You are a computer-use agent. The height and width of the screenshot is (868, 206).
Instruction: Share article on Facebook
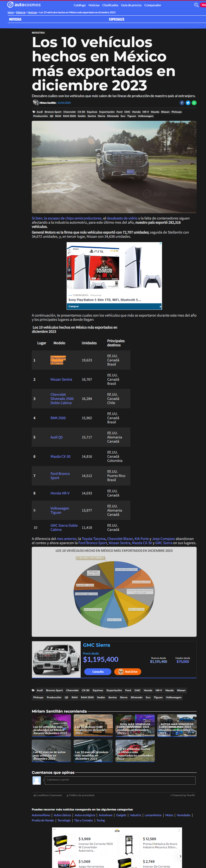click(182, 103)
